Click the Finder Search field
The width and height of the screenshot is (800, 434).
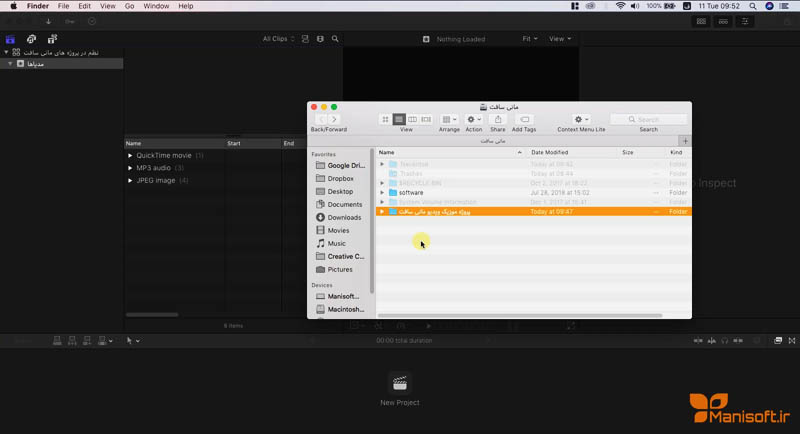pyautogui.click(x=649, y=119)
